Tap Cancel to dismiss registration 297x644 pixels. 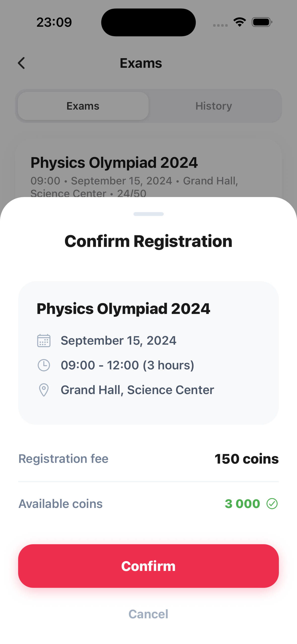pyautogui.click(x=148, y=614)
